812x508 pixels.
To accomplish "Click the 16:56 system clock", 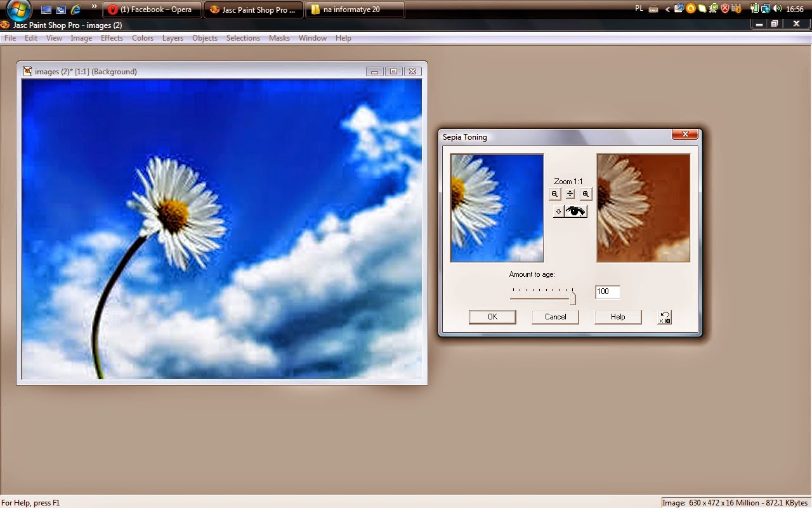I will tap(794, 9).
